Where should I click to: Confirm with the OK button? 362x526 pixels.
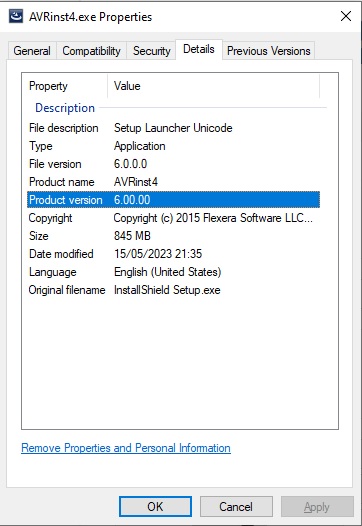[155, 507]
